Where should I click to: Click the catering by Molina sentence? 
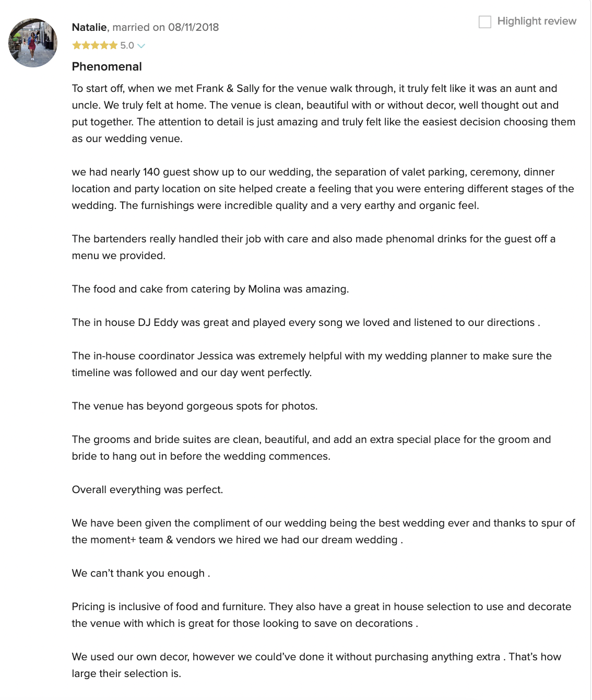click(x=210, y=289)
